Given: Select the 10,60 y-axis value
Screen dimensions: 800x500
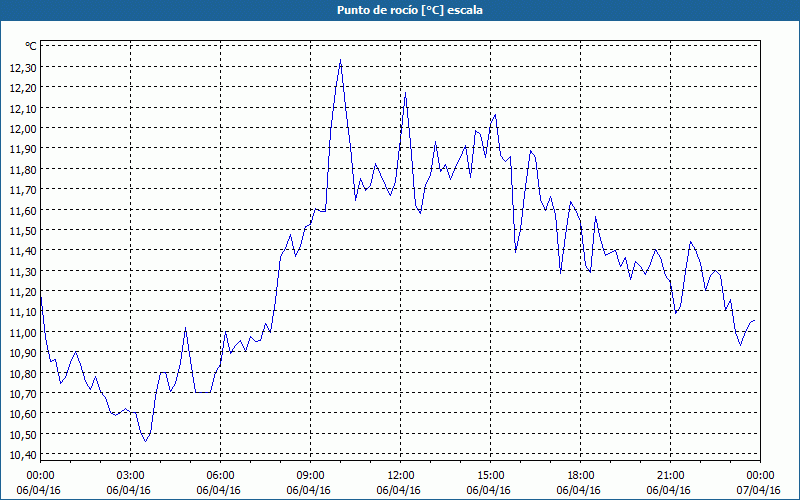Looking at the screenshot, I should (x=23, y=414).
